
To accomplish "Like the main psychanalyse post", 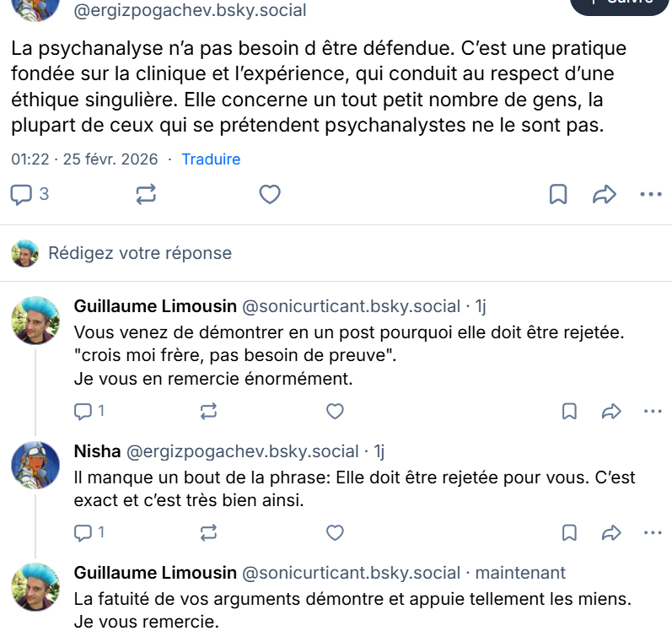I will (269, 195).
